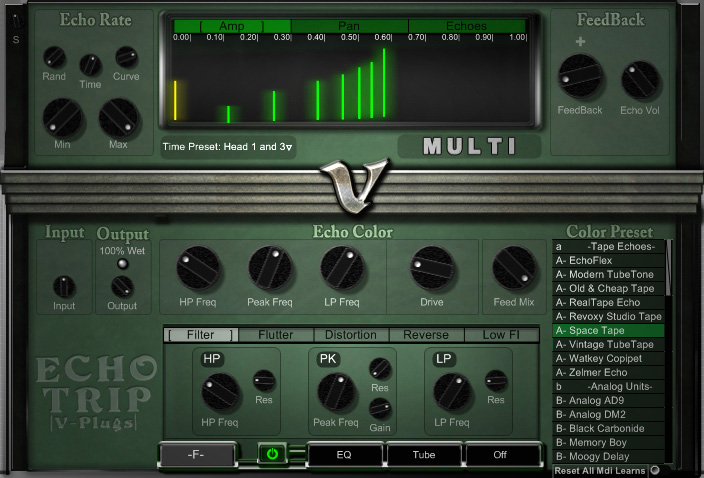This screenshot has height=478, width=704.
Task: Click the Echo Color Peak Freq knob
Action: point(270,268)
